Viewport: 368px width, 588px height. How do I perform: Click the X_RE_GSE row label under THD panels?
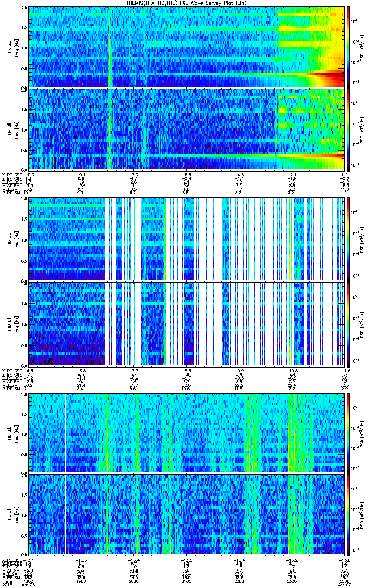point(12,370)
